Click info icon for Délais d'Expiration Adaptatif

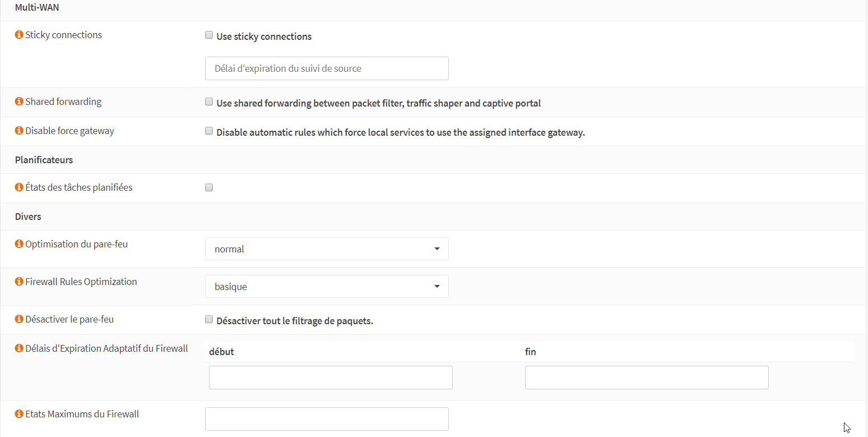19,348
